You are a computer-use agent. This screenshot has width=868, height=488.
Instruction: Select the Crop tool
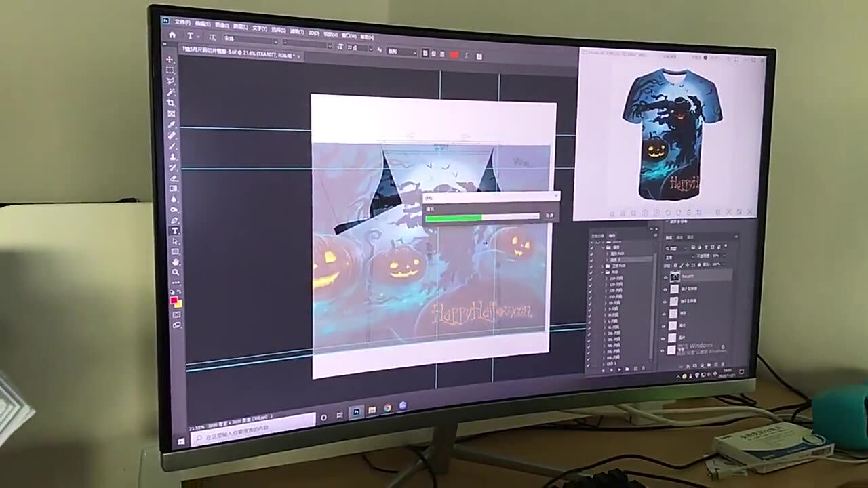pos(171,103)
